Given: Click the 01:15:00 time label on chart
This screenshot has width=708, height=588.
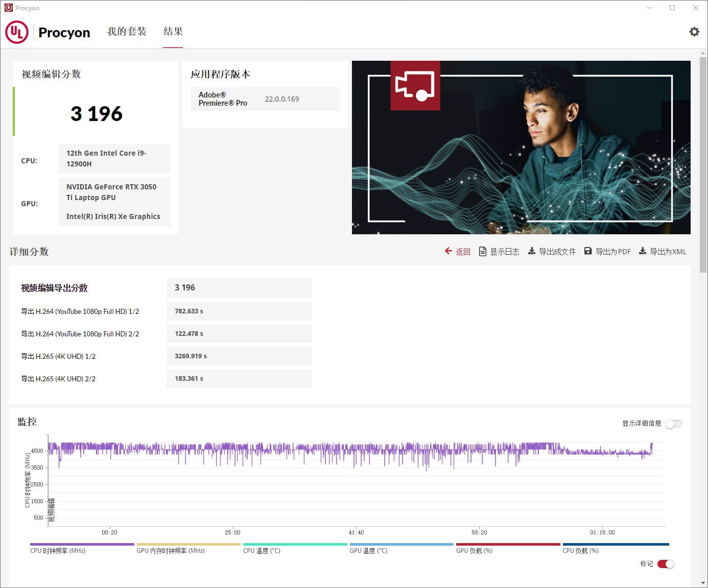Looking at the screenshot, I should [x=602, y=532].
